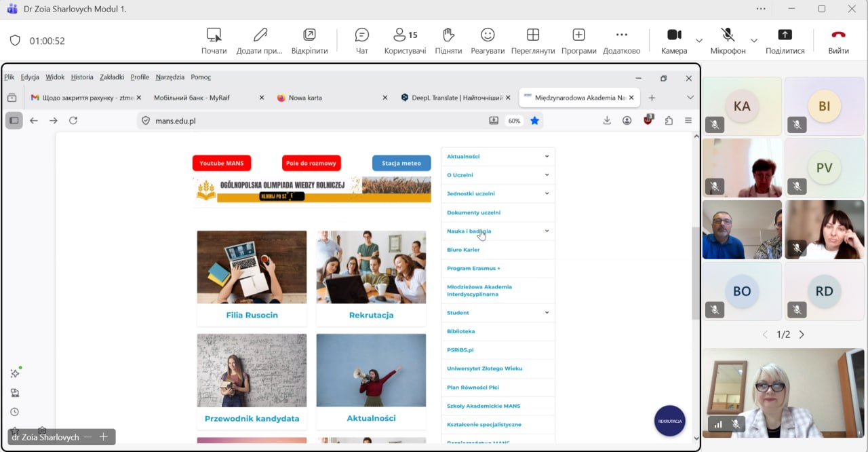Open the Teams chat panel

click(x=362, y=41)
